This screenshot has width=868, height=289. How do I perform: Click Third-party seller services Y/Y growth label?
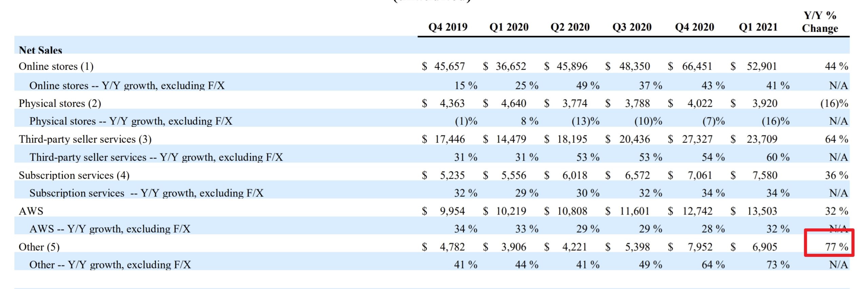pyautogui.click(x=156, y=157)
